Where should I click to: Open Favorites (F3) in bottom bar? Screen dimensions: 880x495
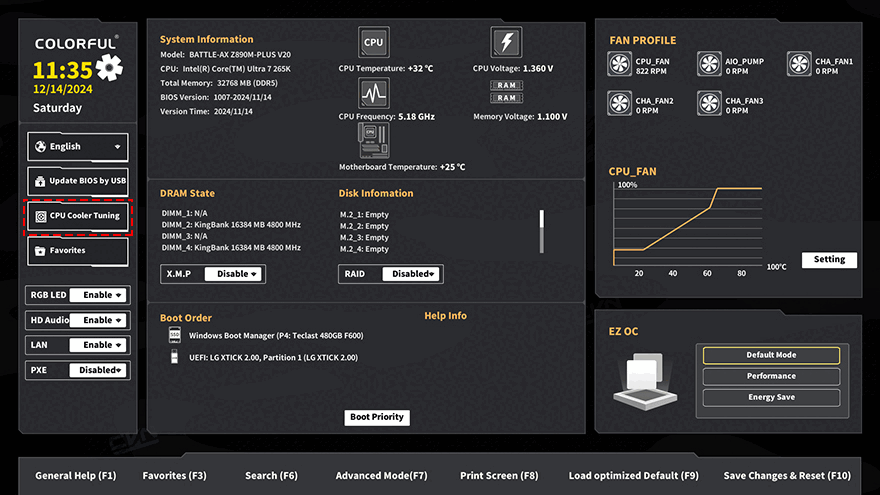pyautogui.click(x=175, y=476)
